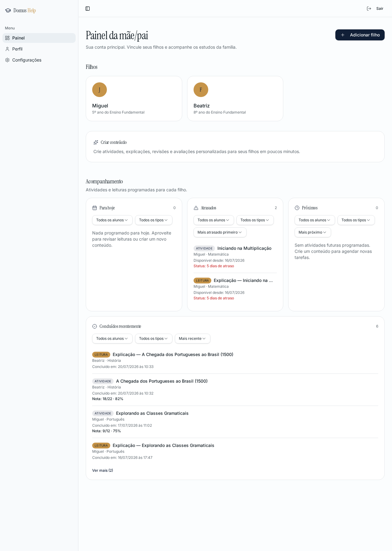Screen dimensions: 392x551
Task: Expand the Mais atrasado primeiro sort dropdown
Action: [220, 232]
